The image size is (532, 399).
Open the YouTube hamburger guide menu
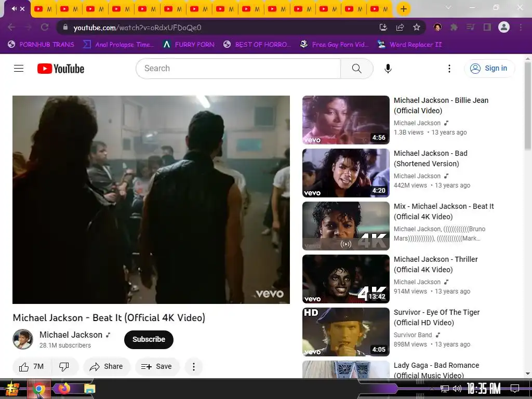click(19, 69)
